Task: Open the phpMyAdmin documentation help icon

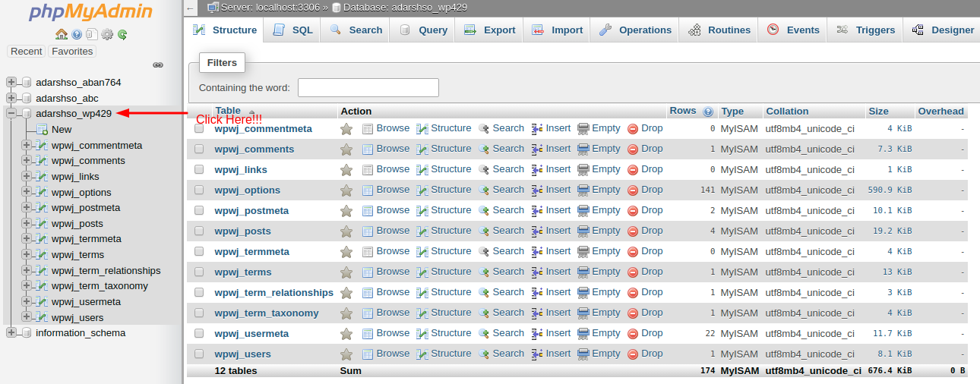Action: [77, 34]
